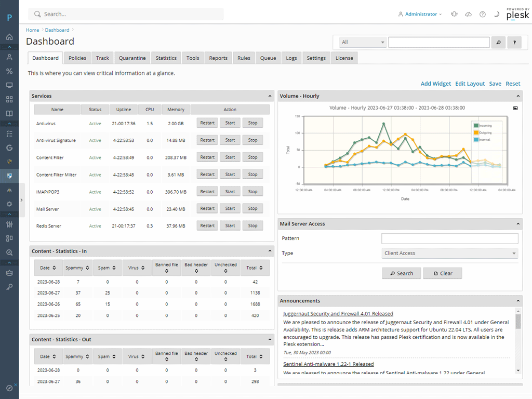Viewport: 532px width, 399px height.
Task: Open the 'All' filter dropdown
Action: [362, 43]
